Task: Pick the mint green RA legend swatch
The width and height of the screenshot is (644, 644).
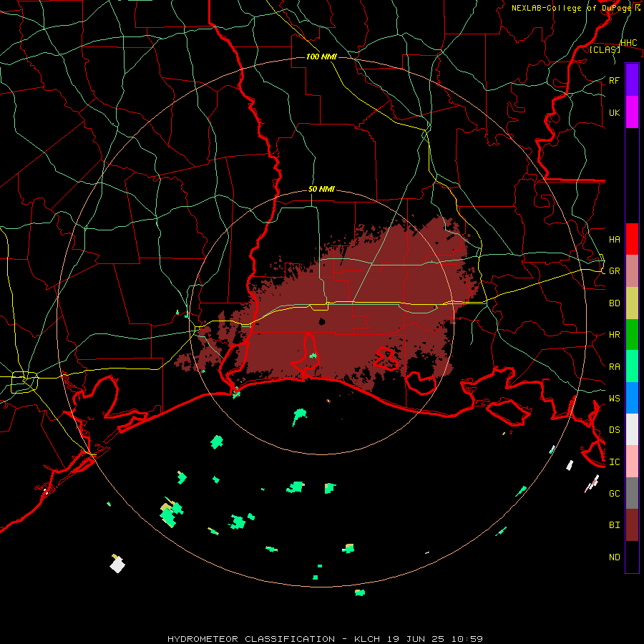Action: click(x=632, y=366)
